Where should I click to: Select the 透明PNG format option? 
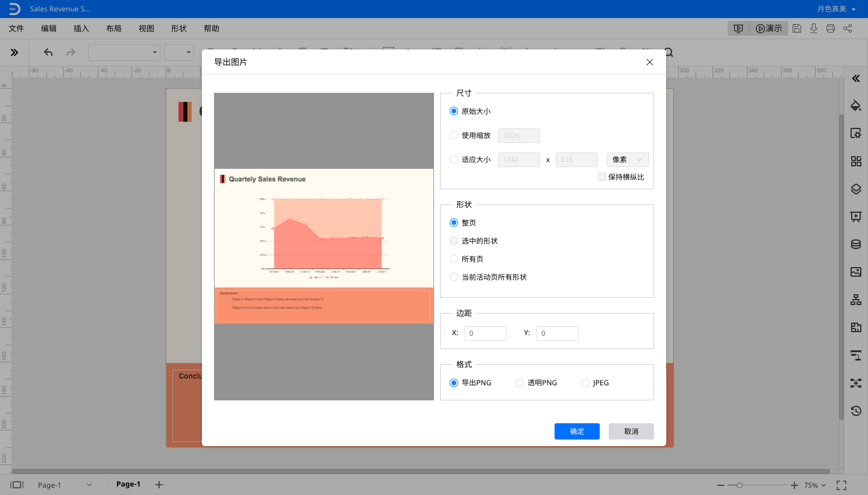[520, 383]
